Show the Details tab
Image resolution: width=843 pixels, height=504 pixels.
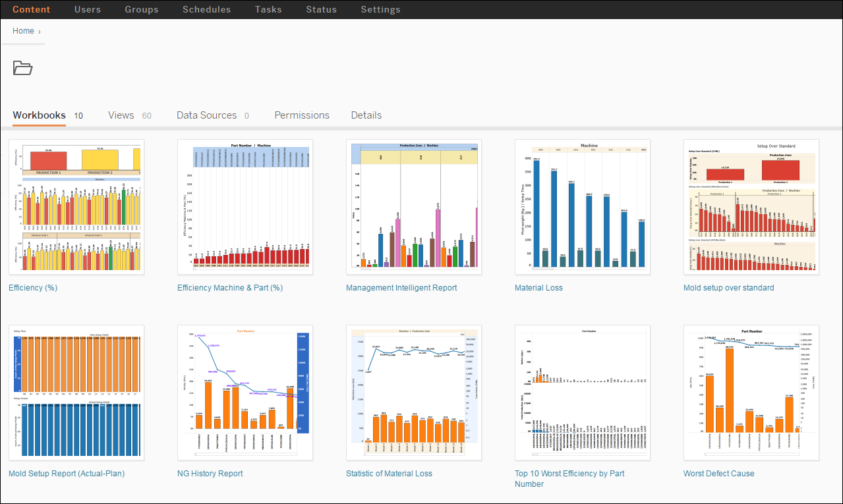366,115
